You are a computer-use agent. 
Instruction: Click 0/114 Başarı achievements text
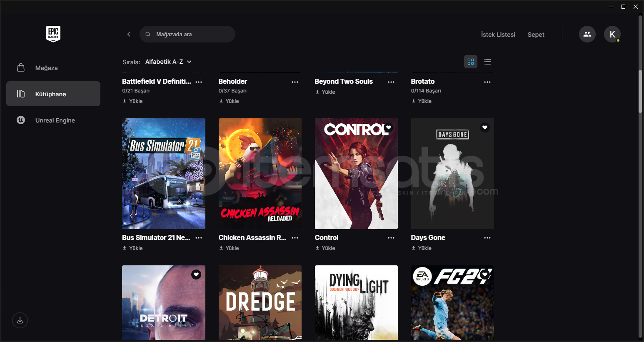(426, 91)
